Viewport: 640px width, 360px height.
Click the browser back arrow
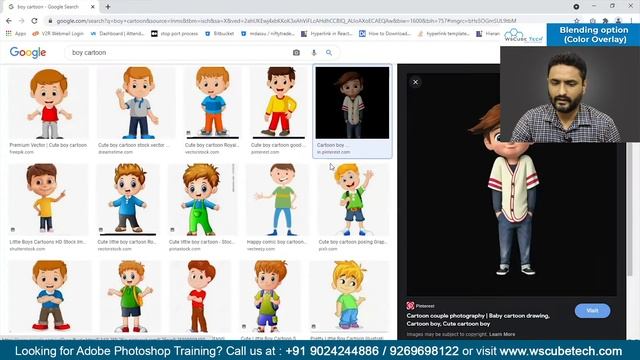(9, 21)
